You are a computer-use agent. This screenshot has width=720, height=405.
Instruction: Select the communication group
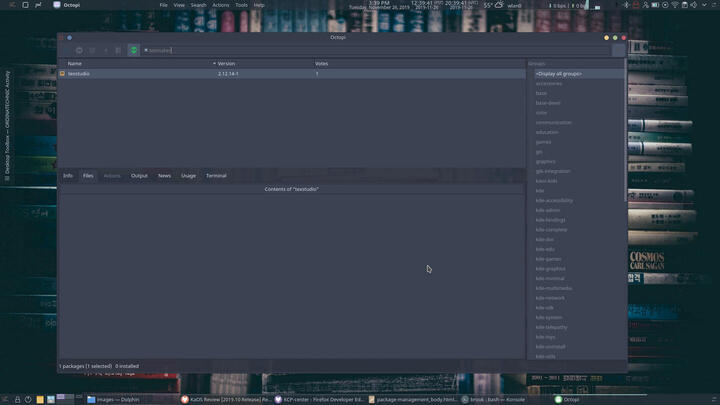tap(553, 123)
